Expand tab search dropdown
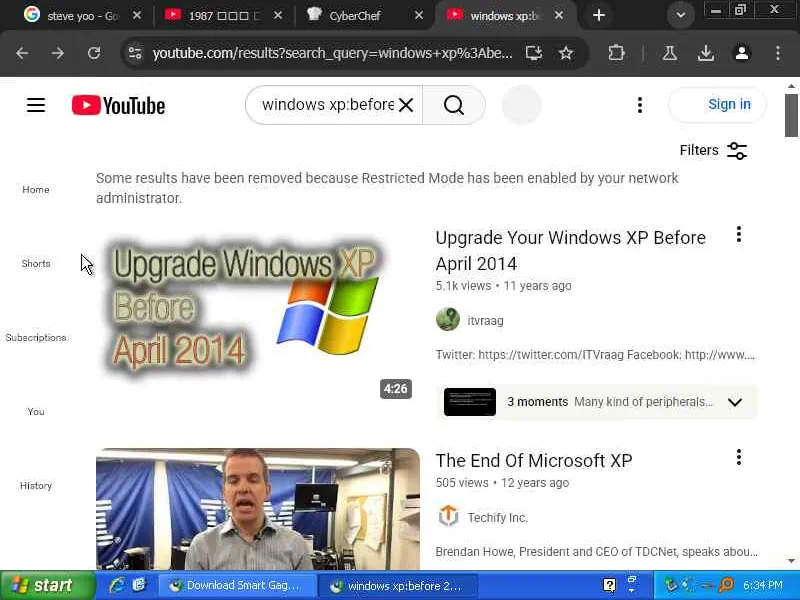 (x=681, y=15)
